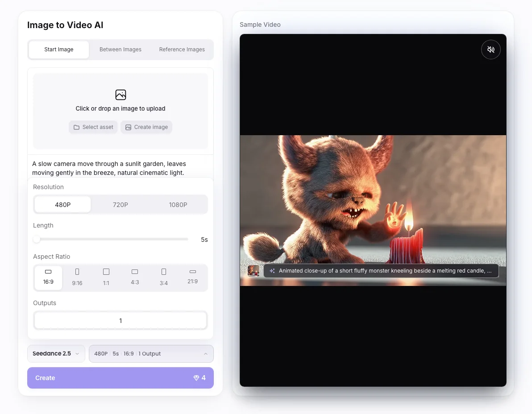
Task: Click the 5s length value
Action: point(204,240)
